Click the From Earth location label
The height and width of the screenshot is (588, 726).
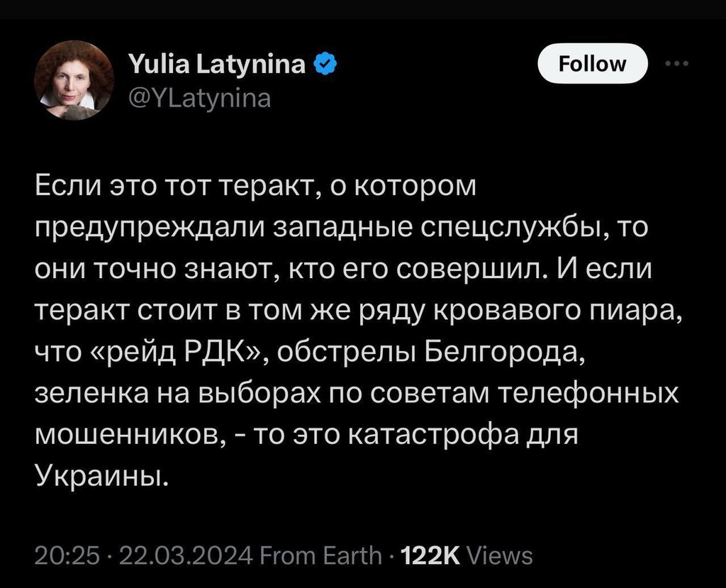[320, 554]
